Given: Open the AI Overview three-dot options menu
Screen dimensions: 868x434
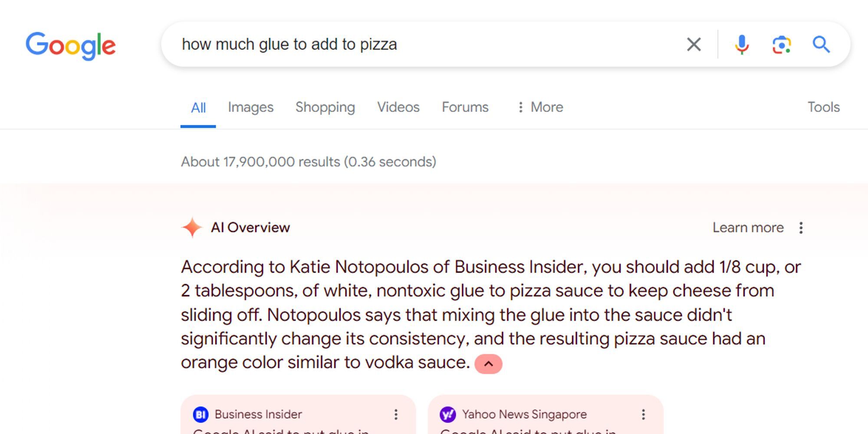Looking at the screenshot, I should pos(801,228).
